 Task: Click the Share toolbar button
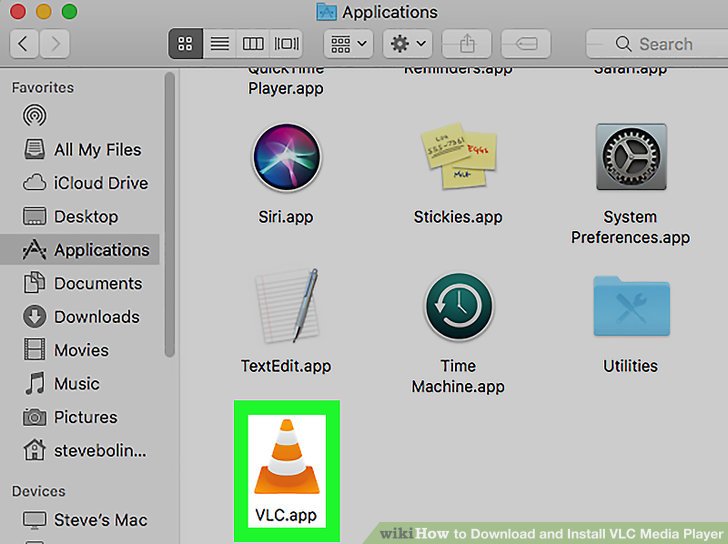pyautogui.click(x=467, y=44)
